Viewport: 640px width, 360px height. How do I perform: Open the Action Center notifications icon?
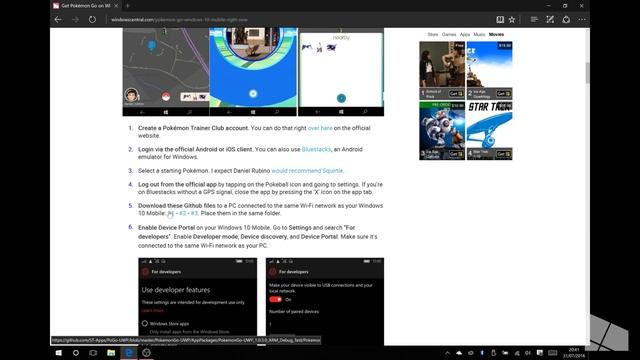click(540, 353)
